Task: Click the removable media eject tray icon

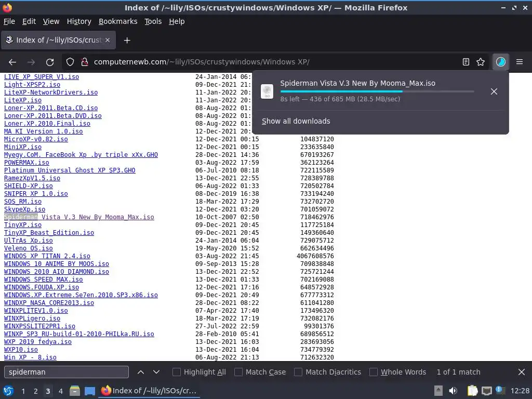Action: 438,391
